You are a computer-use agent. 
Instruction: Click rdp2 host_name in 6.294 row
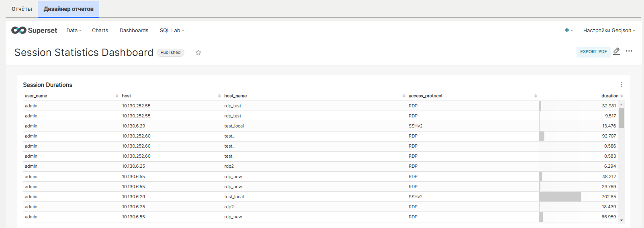coord(229,166)
